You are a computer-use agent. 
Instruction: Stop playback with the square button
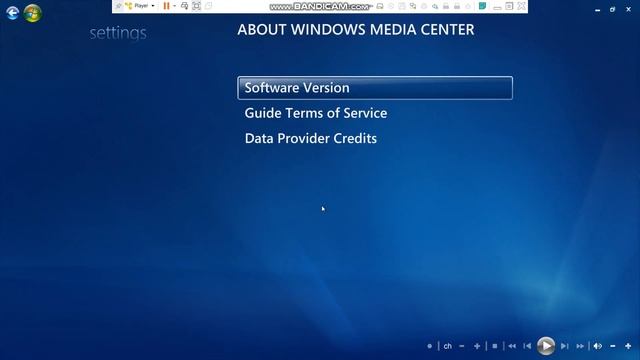click(x=495, y=346)
